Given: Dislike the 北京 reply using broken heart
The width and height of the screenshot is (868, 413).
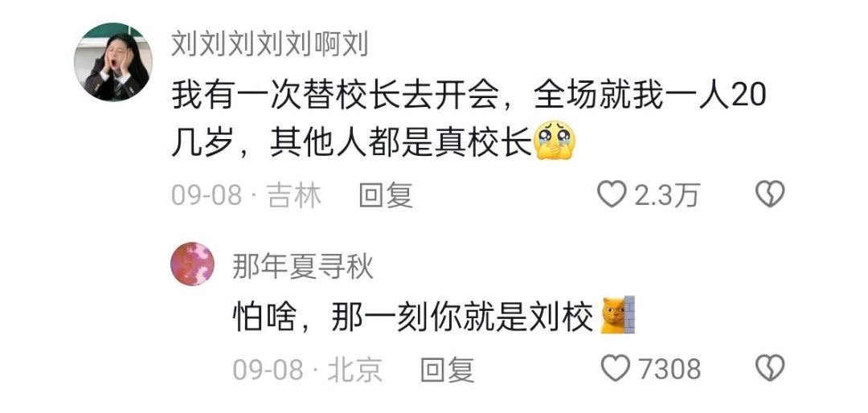Looking at the screenshot, I should click(x=770, y=368).
